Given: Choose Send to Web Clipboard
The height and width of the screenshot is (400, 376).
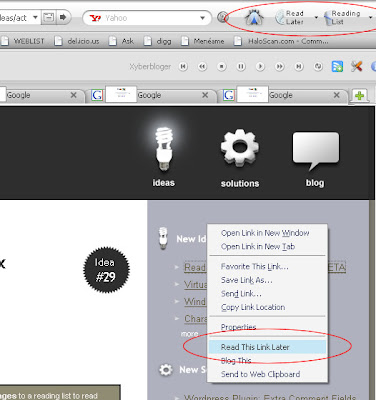Looking at the screenshot, I should coord(260,374).
